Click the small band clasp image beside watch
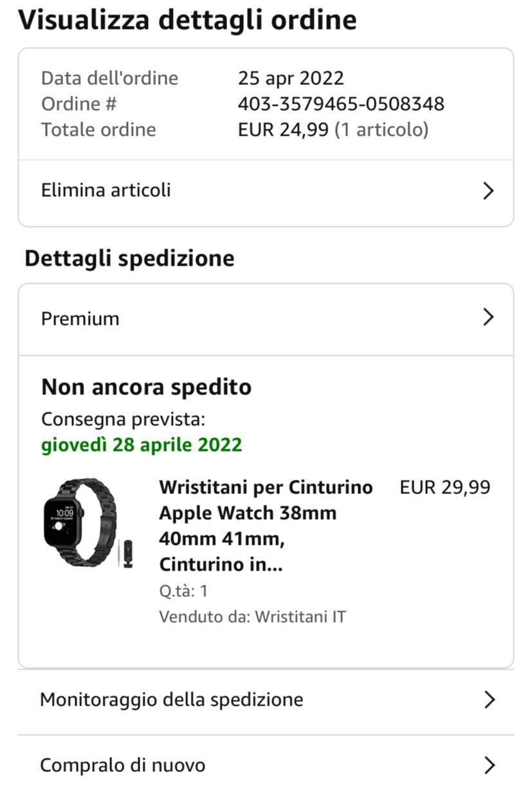 (128, 553)
